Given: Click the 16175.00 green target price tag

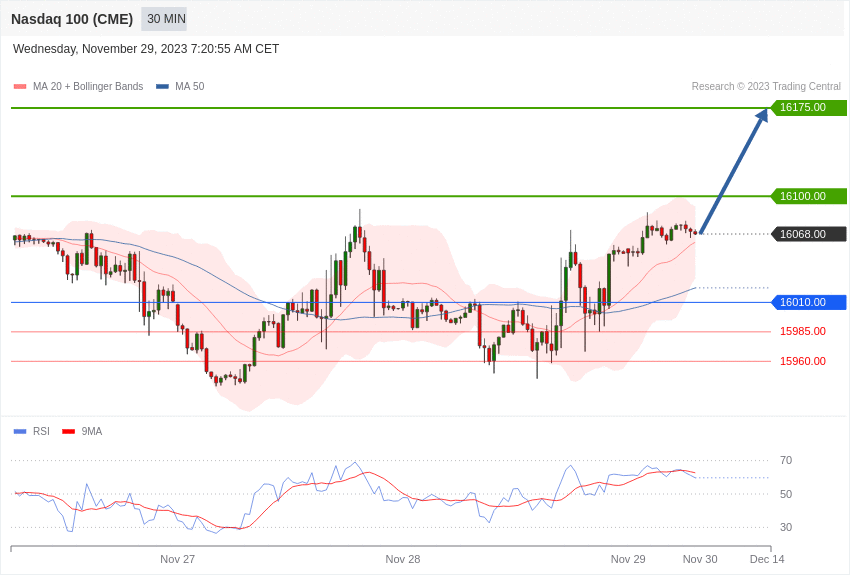Looking at the screenshot, I should click(x=809, y=107).
